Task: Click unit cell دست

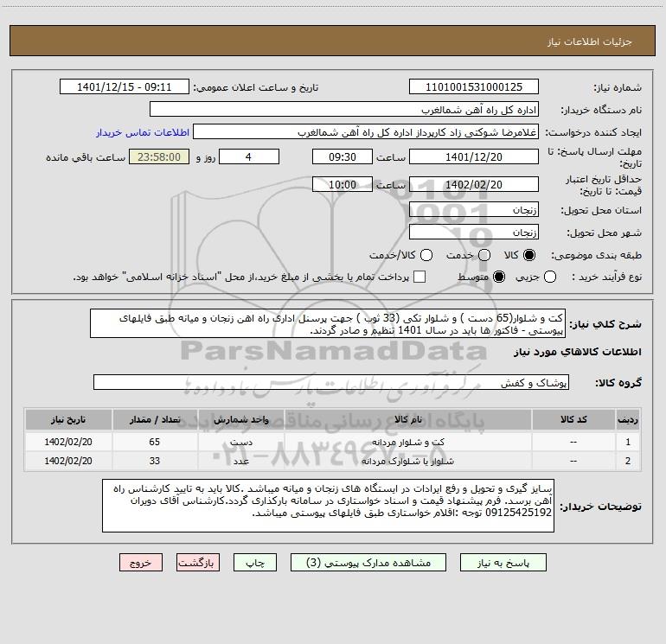Action: 240,442
